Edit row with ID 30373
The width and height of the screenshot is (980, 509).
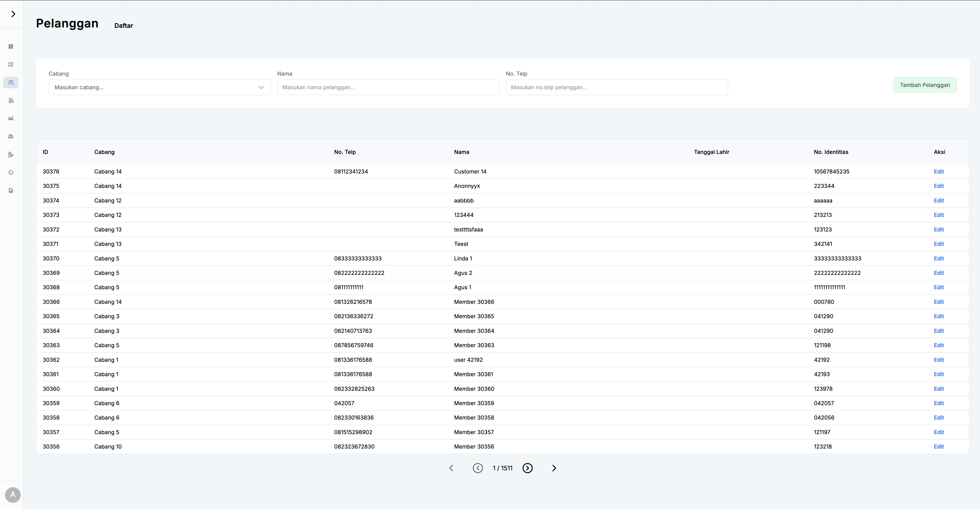pos(939,215)
